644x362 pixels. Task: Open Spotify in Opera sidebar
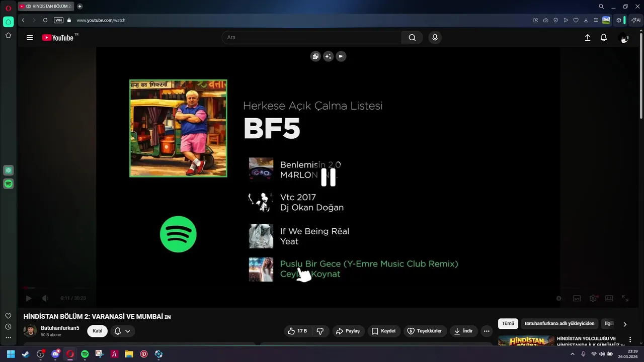click(x=8, y=184)
